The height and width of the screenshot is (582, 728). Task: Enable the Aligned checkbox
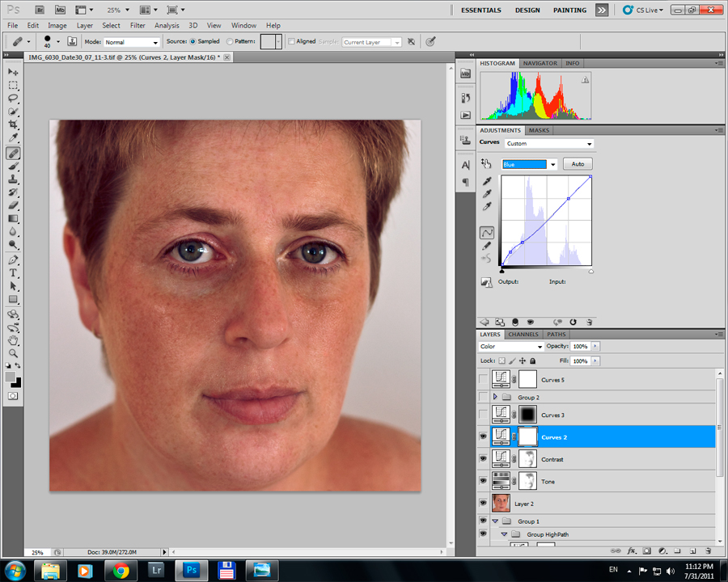tap(292, 41)
